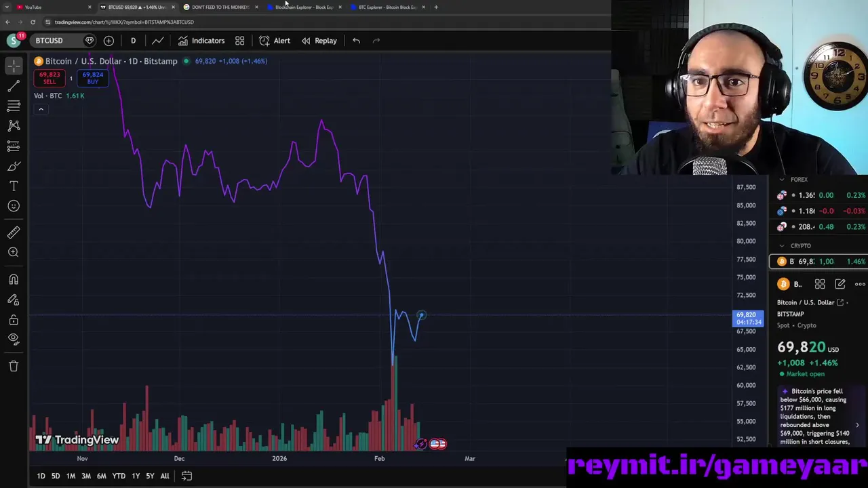Select the 1Y time range
This screenshot has width=868, height=488.
tap(136, 476)
